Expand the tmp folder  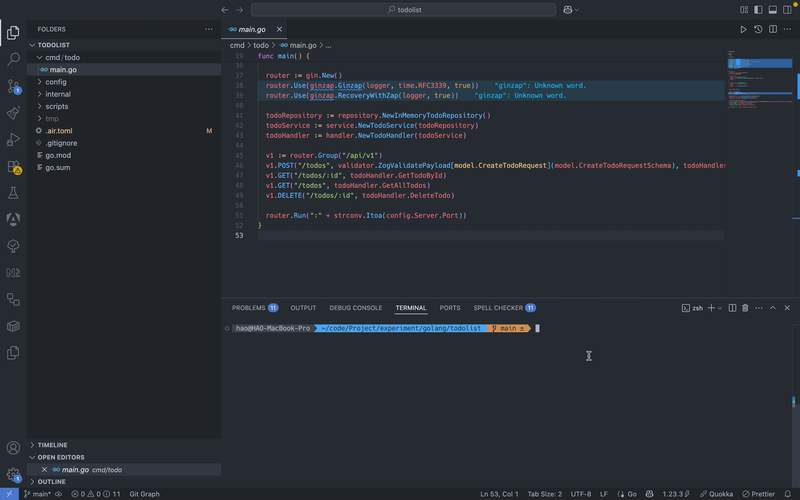(x=39, y=118)
